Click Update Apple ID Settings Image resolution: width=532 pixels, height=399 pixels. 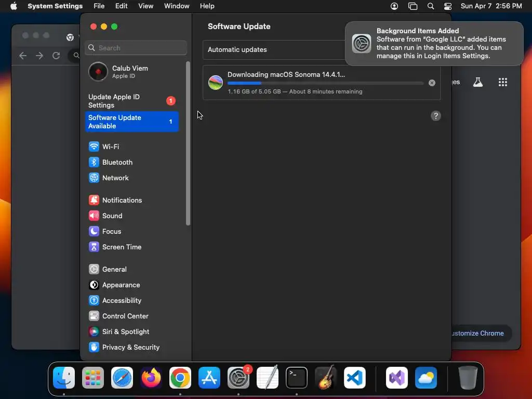(131, 101)
